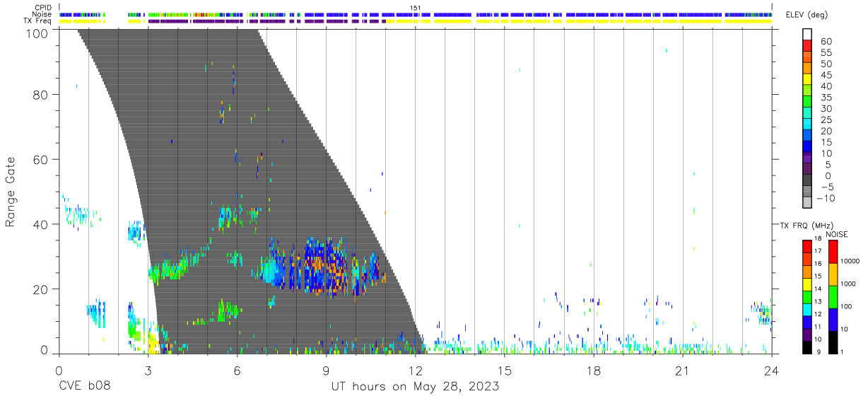Click the white ELEV swatch above 60

pos(807,35)
